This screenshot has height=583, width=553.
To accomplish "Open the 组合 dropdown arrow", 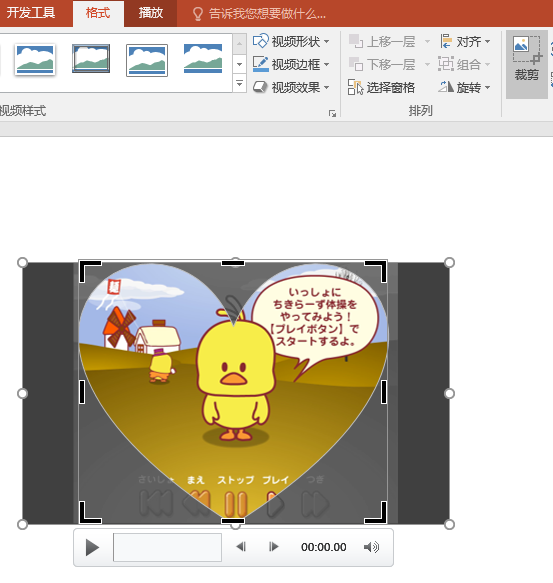I will (487, 64).
